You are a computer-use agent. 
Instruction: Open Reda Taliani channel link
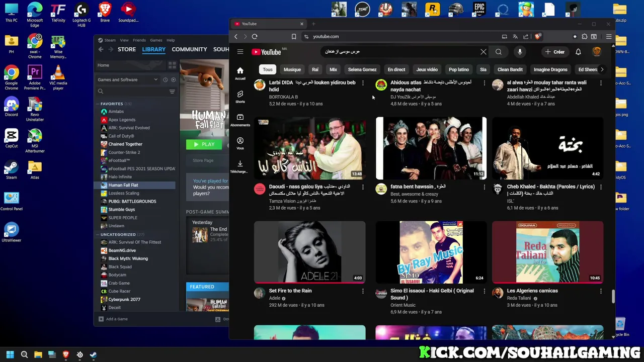coord(519,298)
